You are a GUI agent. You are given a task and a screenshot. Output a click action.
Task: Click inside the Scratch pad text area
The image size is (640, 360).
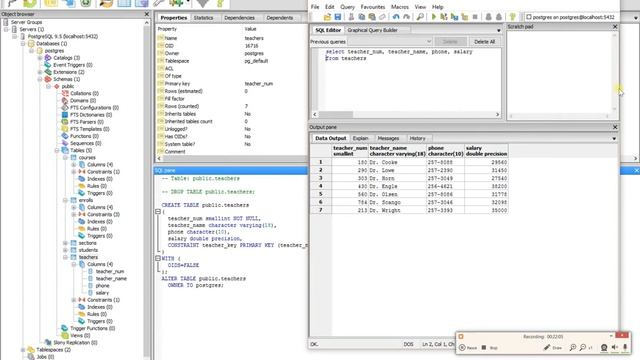(560, 71)
